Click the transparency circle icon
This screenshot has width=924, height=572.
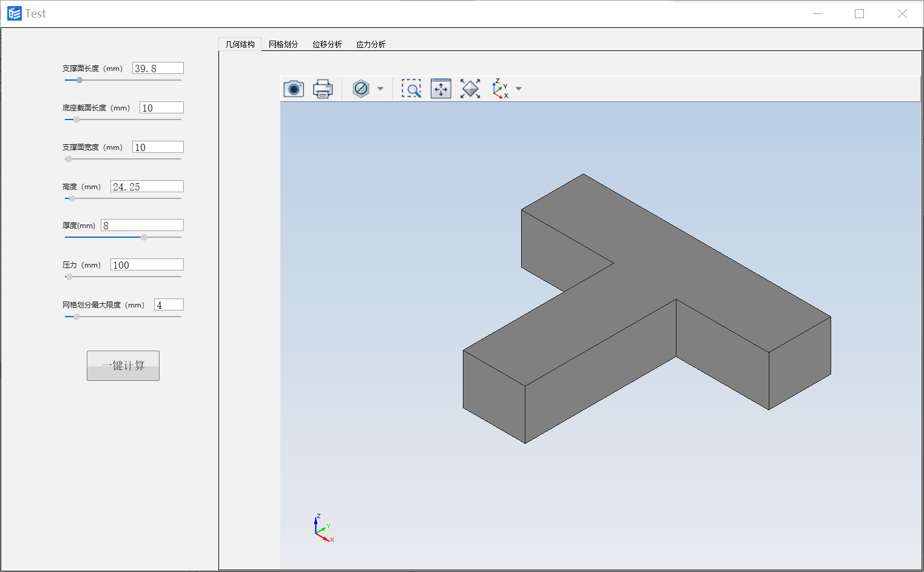point(361,89)
